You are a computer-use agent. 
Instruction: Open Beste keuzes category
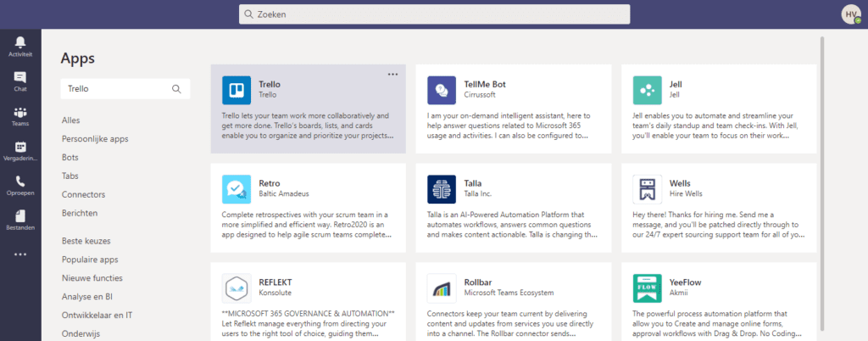(86, 241)
